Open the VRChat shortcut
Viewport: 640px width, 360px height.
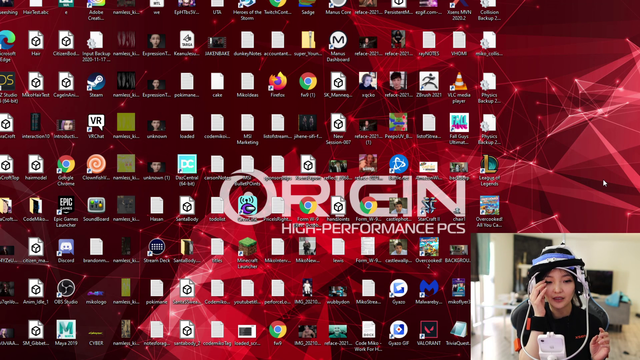coord(96,123)
